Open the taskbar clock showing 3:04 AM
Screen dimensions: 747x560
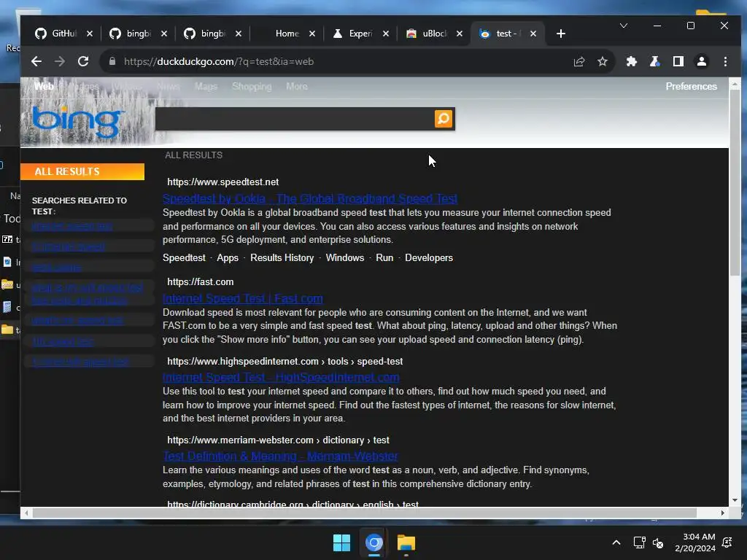(695, 542)
